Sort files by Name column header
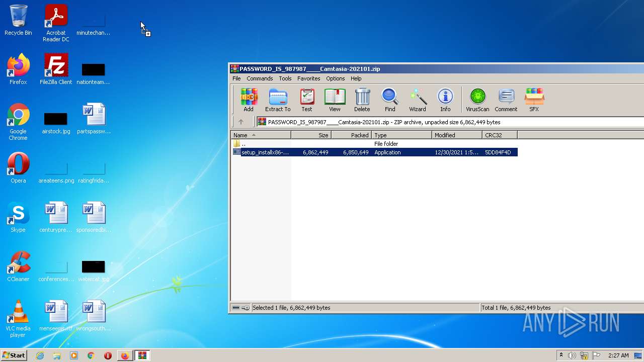Image resolution: width=644 pixels, height=362 pixels. click(x=261, y=135)
